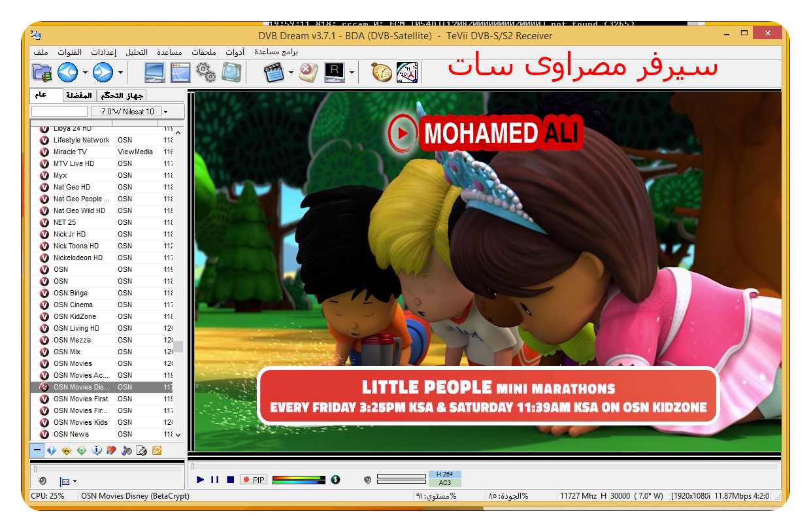Open the مساعدة menu

pyautogui.click(x=169, y=52)
